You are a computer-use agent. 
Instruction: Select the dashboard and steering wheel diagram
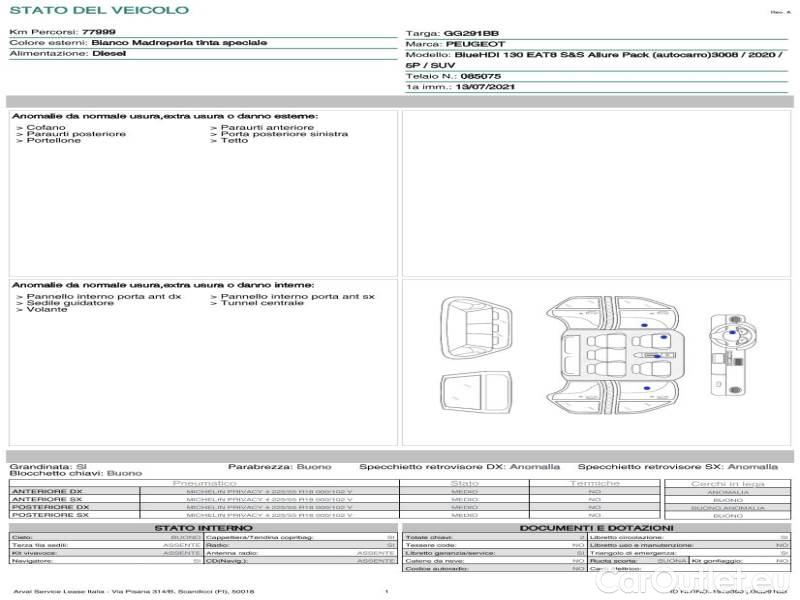click(x=733, y=355)
